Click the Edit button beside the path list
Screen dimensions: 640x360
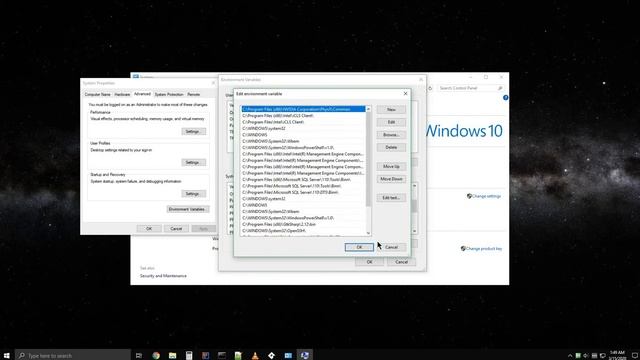pyautogui.click(x=391, y=122)
